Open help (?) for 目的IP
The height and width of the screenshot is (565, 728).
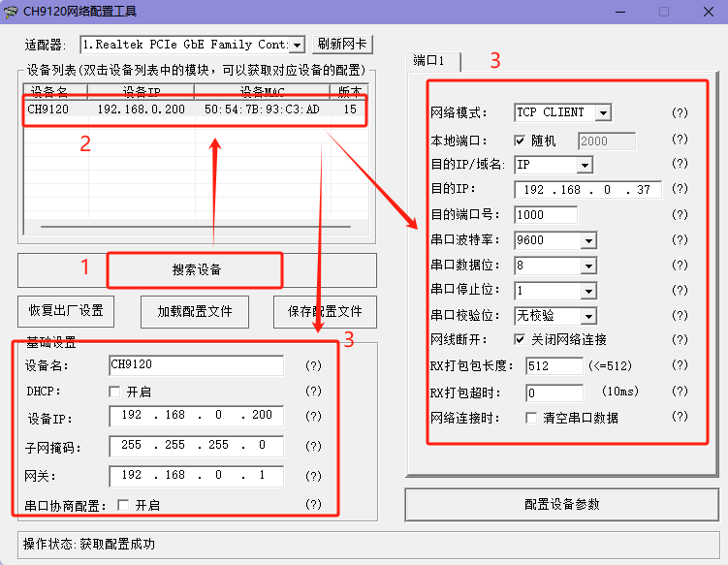(680, 188)
